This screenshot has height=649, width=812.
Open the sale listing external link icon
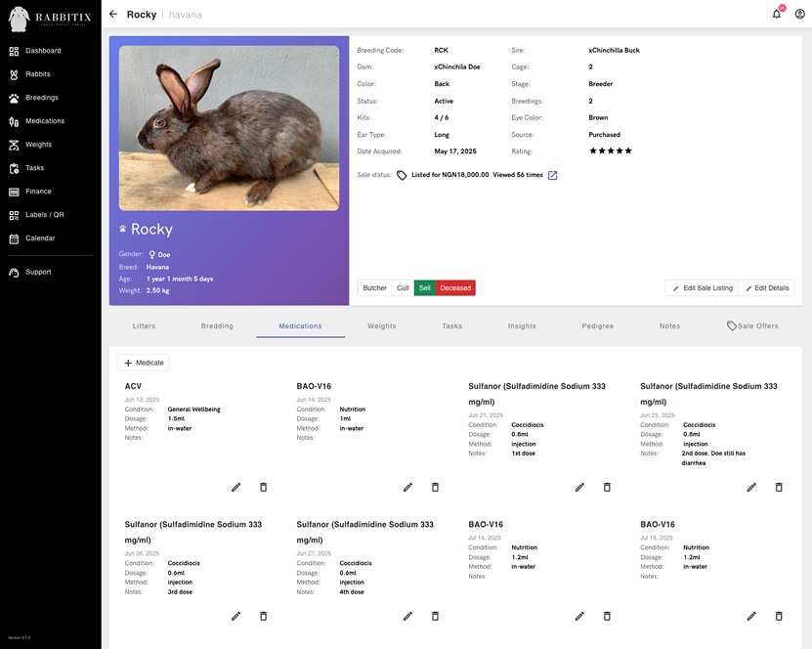(x=552, y=176)
